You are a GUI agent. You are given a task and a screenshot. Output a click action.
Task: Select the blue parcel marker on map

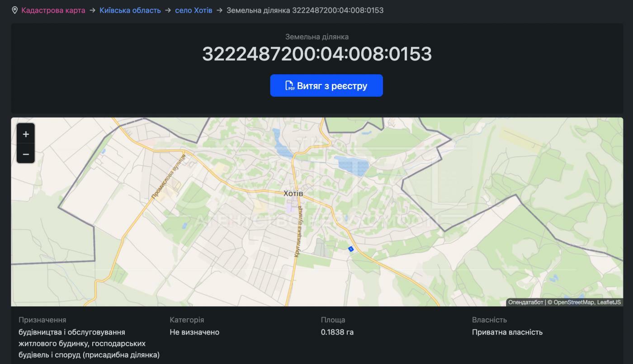(350, 249)
